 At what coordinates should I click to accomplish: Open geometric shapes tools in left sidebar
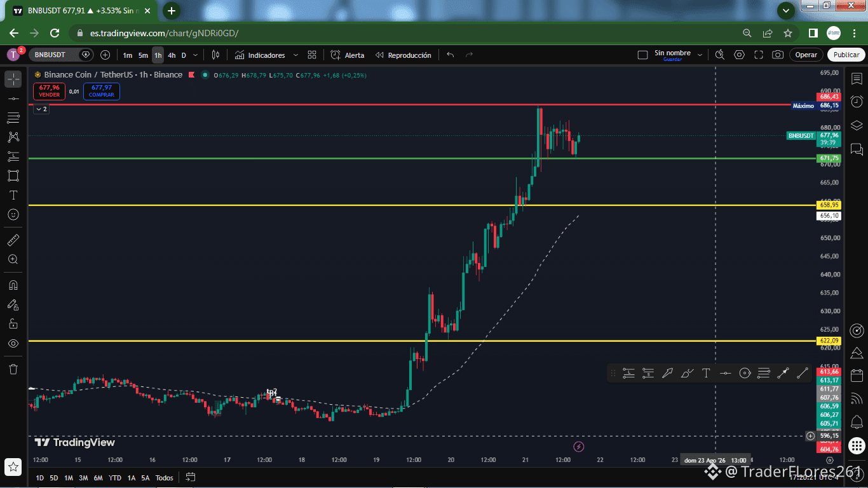click(13, 175)
